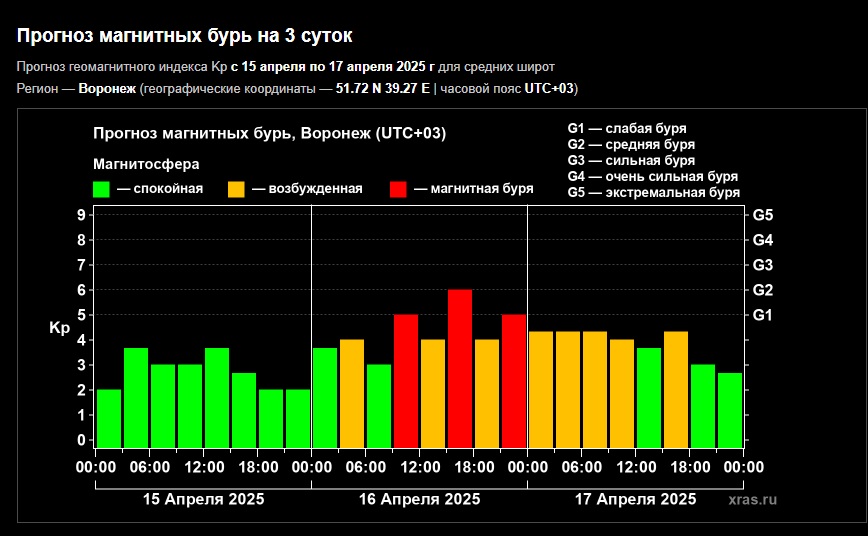Click the red "магнитная буря" legend swatch
868x536 pixels.
pyautogui.click(x=399, y=189)
